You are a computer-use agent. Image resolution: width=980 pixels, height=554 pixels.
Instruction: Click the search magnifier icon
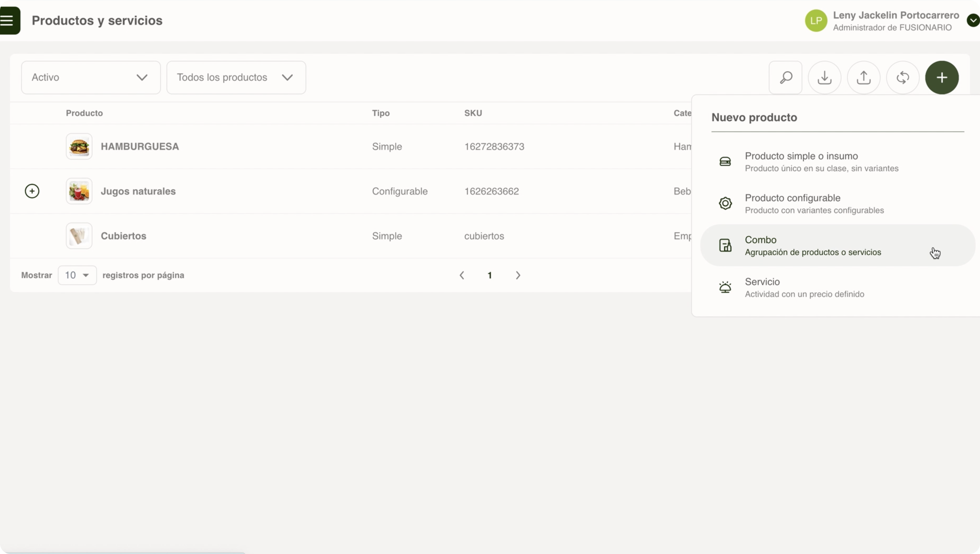pyautogui.click(x=785, y=78)
